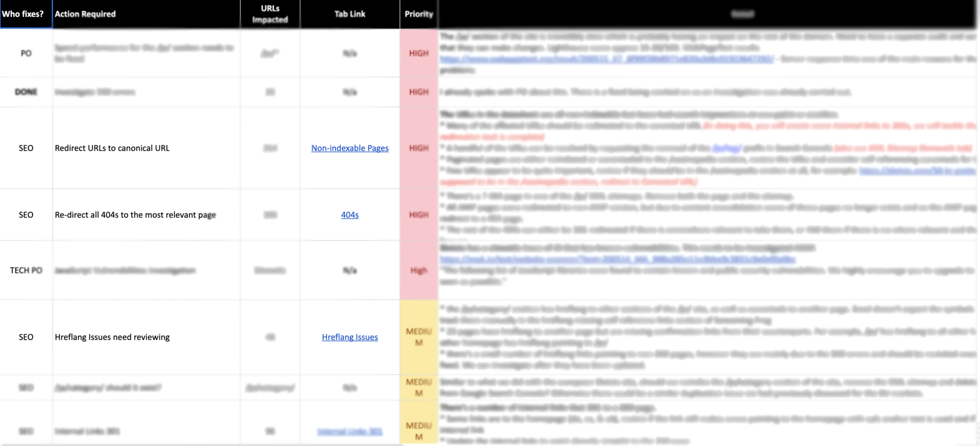Select N/a Tab Link cell in DONE row
This screenshot has height=446, width=980.
[350, 92]
